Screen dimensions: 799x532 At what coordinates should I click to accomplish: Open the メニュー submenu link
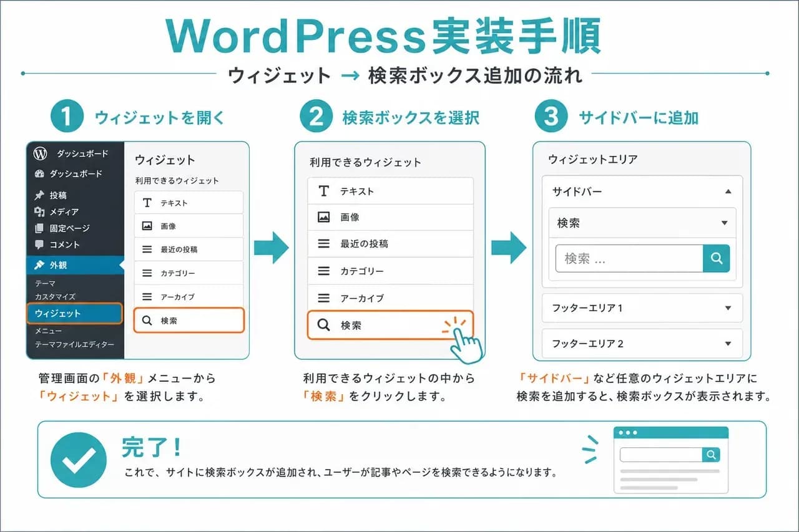pyautogui.click(x=48, y=331)
